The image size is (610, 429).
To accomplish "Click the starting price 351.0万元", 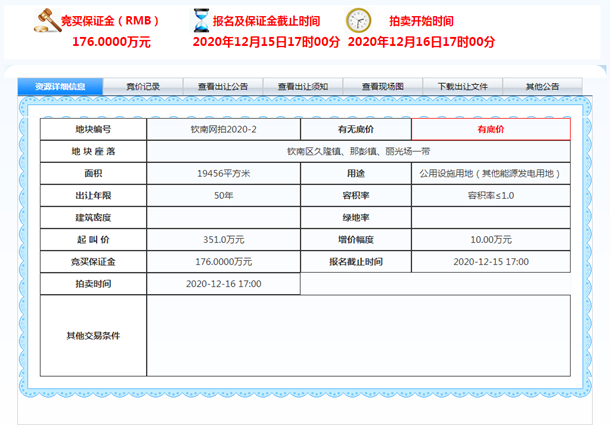I will (224, 240).
